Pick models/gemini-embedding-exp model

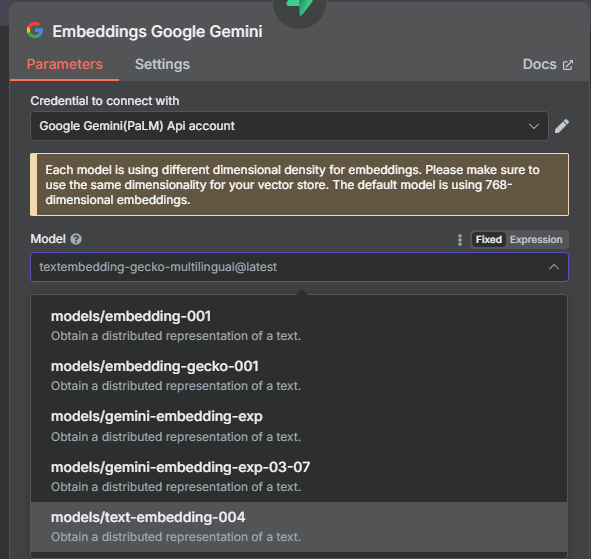[299, 426]
